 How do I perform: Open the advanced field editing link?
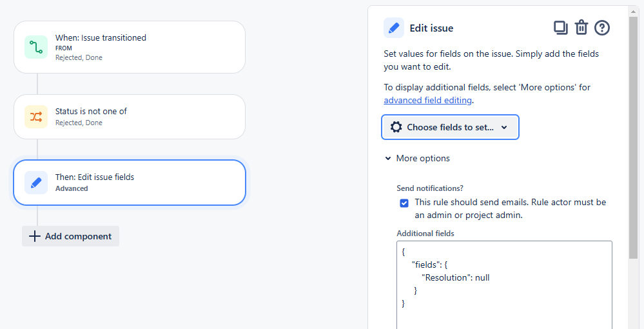428,100
